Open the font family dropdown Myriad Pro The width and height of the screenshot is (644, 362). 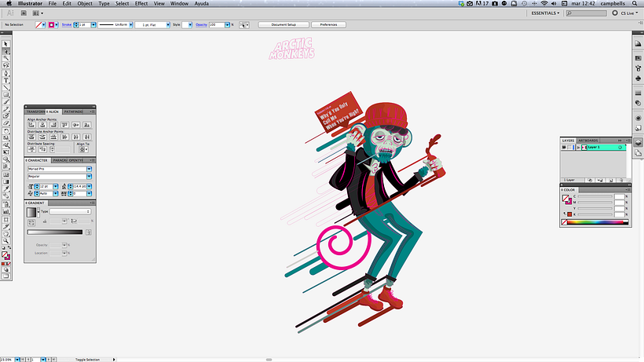89,169
